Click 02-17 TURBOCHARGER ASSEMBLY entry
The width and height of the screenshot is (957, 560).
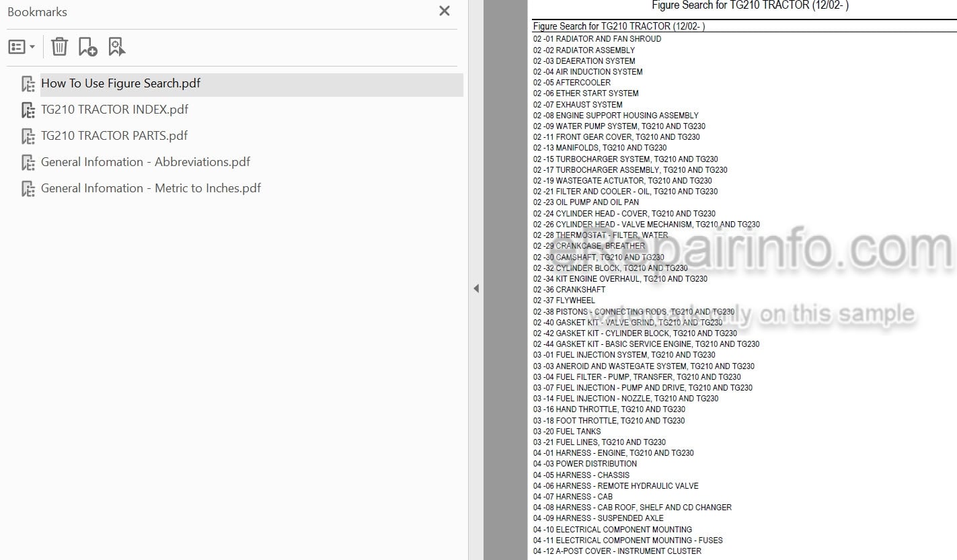pos(630,170)
